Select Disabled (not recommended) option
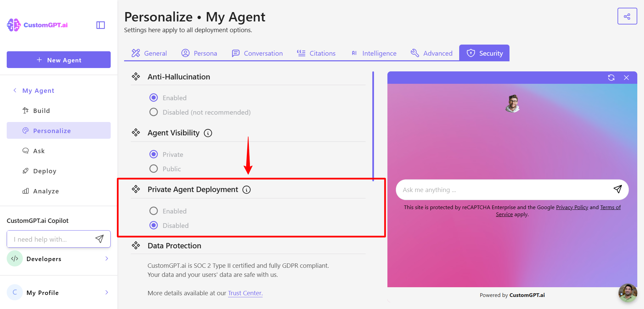644x309 pixels. [154, 112]
